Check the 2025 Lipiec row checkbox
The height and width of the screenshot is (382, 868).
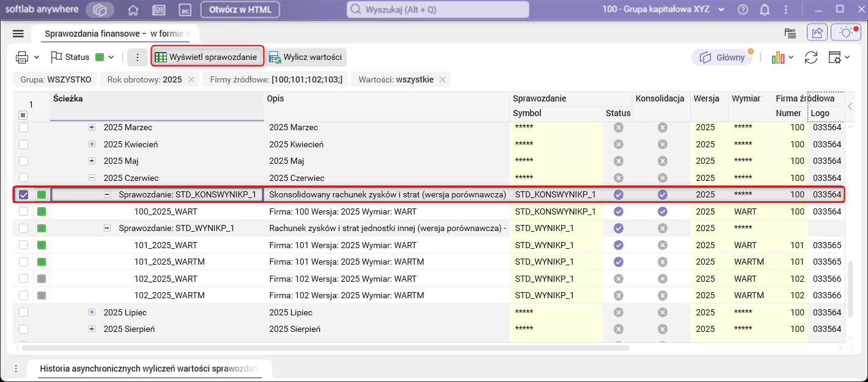pyautogui.click(x=23, y=312)
